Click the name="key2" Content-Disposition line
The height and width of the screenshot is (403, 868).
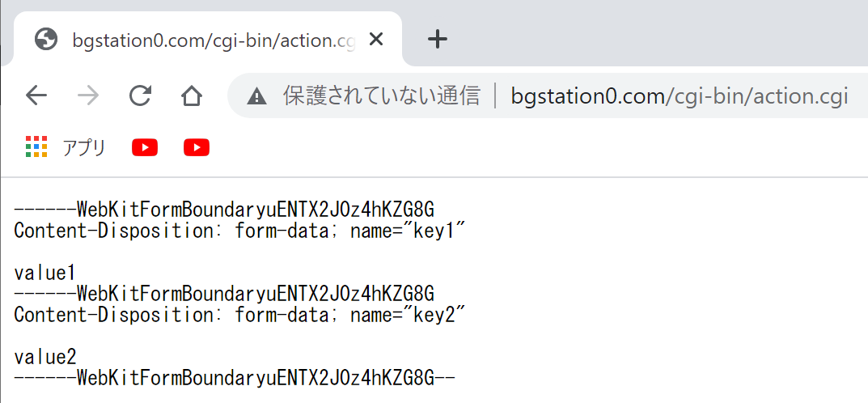[x=239, y=315]
